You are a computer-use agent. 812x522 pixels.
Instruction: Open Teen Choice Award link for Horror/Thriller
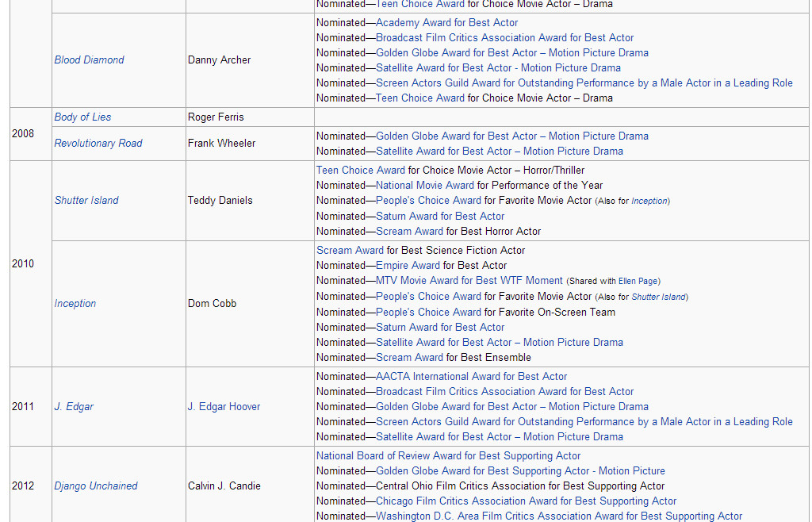pos(361,171)
